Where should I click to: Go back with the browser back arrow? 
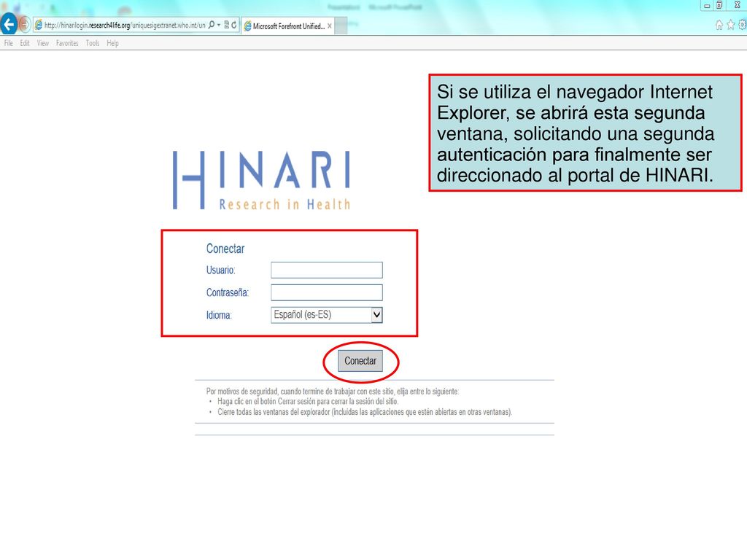(8, 24)
